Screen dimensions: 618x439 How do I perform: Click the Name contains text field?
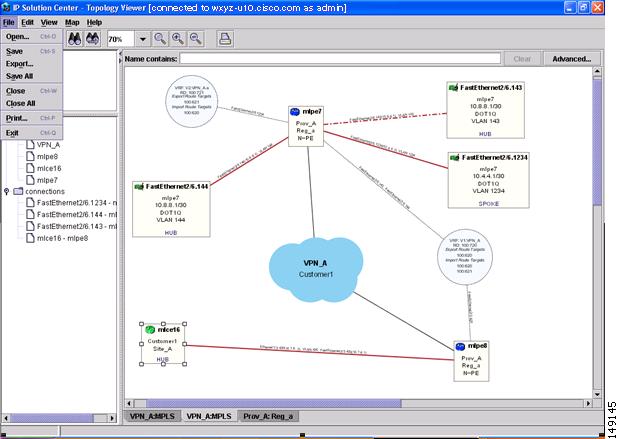click(x=340, y=59)
